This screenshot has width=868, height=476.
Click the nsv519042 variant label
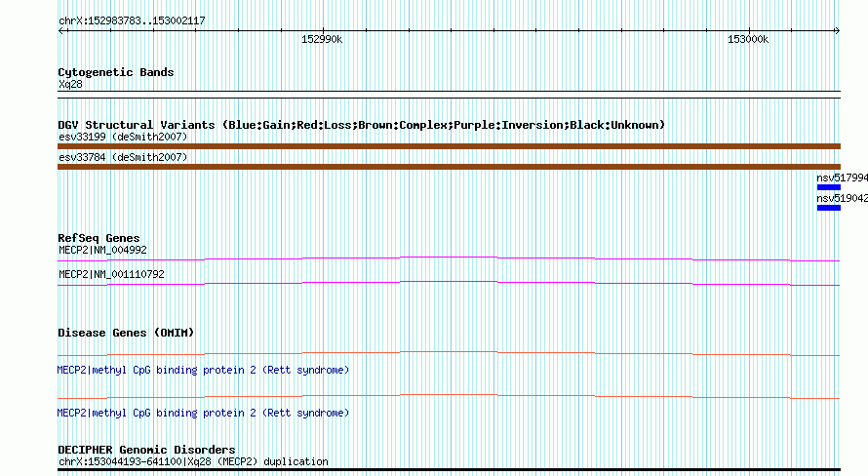coord(842,198)
